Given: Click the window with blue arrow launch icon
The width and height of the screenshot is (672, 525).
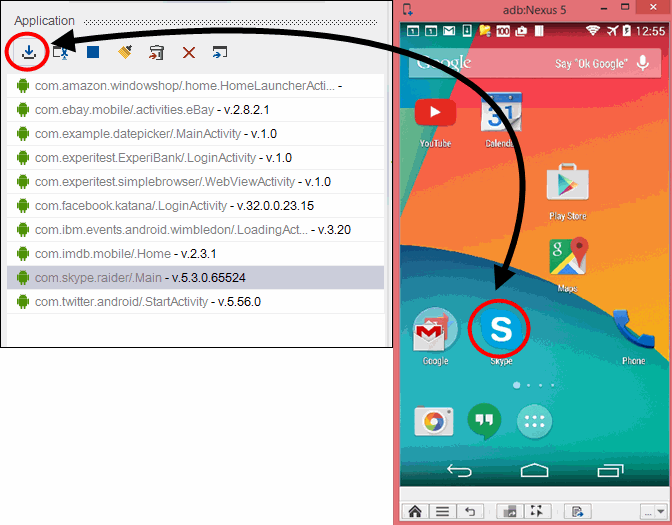Looking at the screenshot, I should point(220,52).
